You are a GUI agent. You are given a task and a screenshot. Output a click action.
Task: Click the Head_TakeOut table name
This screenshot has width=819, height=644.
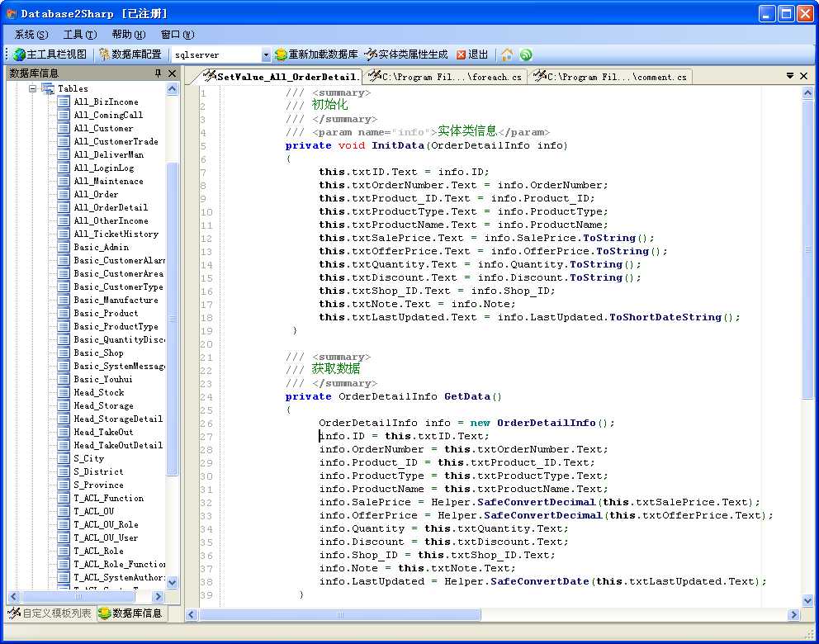click(x=103, y=432)
